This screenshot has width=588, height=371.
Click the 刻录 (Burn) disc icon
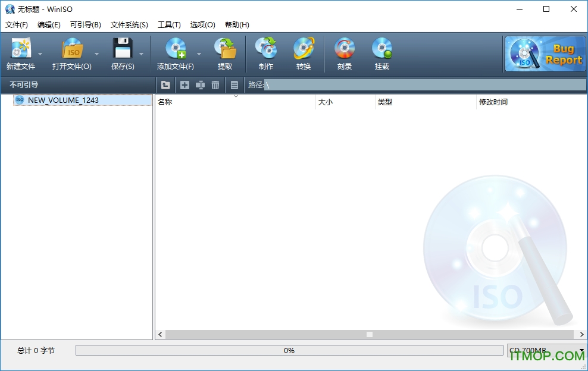coord(344,48)
